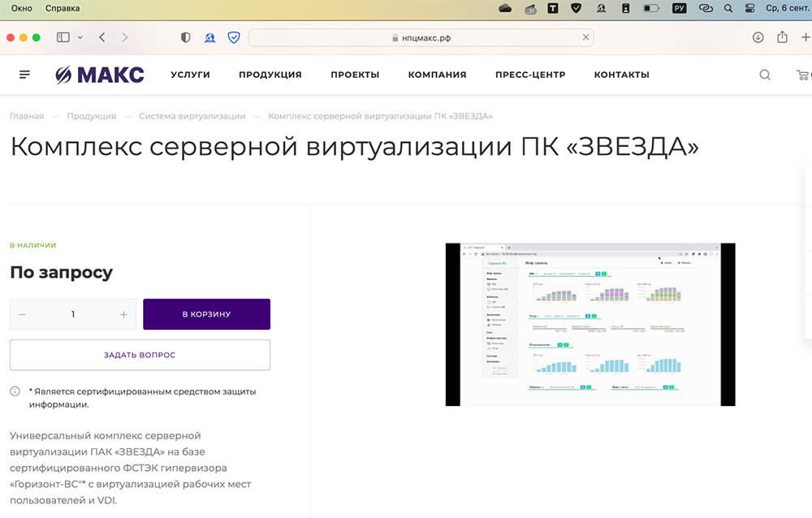Click the privacy shield icon in toolbar
Image resolution: width=812 pixels, height=518 pixels.
pyautogui.click(x=185, y=37)
